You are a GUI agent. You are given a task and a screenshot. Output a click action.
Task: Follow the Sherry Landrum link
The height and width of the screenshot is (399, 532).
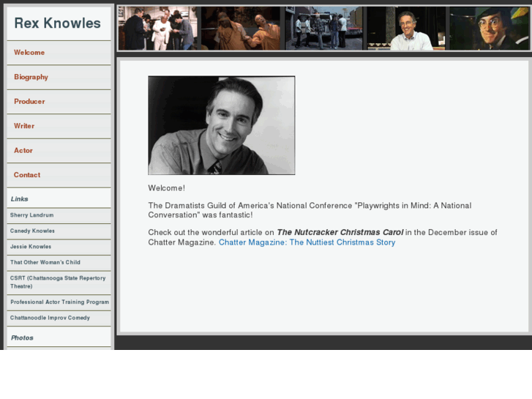(x=59, y=215)
